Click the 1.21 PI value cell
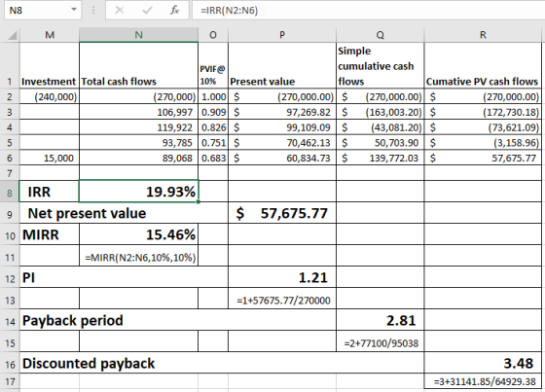This screenshot has height=392, width=545. [x=282, y=277]
